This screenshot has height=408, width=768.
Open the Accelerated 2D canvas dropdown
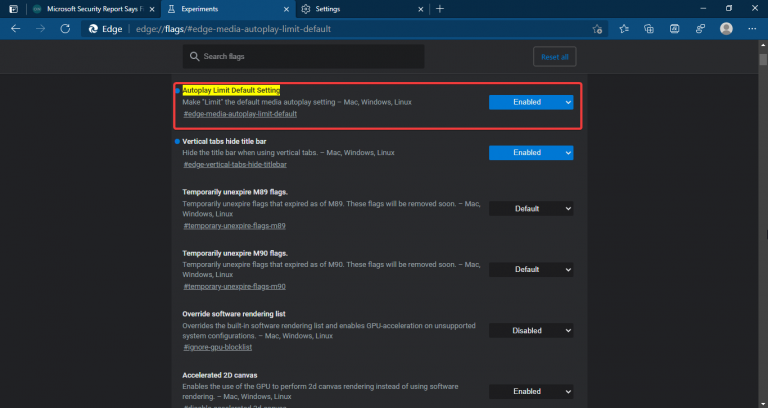pos(531,391)
